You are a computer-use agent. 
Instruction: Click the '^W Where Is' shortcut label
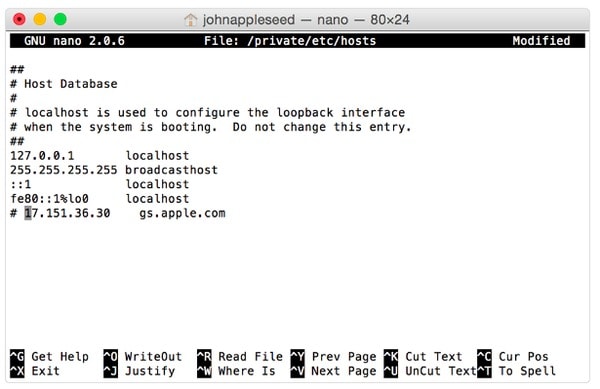pyautogui.click(x=236, y=371)
